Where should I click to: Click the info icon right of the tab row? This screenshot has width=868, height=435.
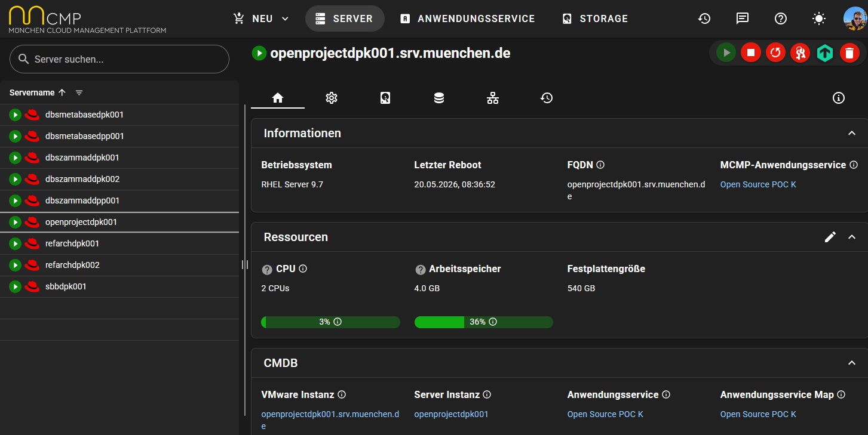pyautogui.click(x=839, y=98)
